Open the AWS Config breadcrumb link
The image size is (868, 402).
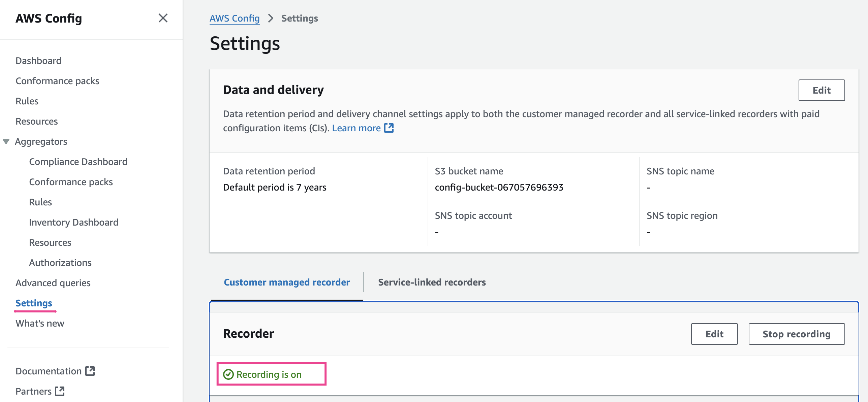(x=235, y=18)
